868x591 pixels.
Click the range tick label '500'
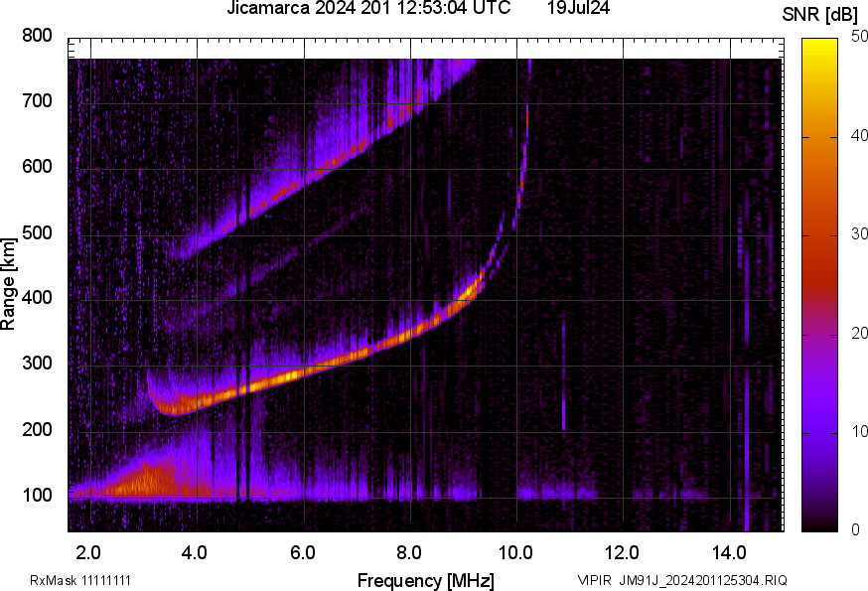click(x=37, y=232)
